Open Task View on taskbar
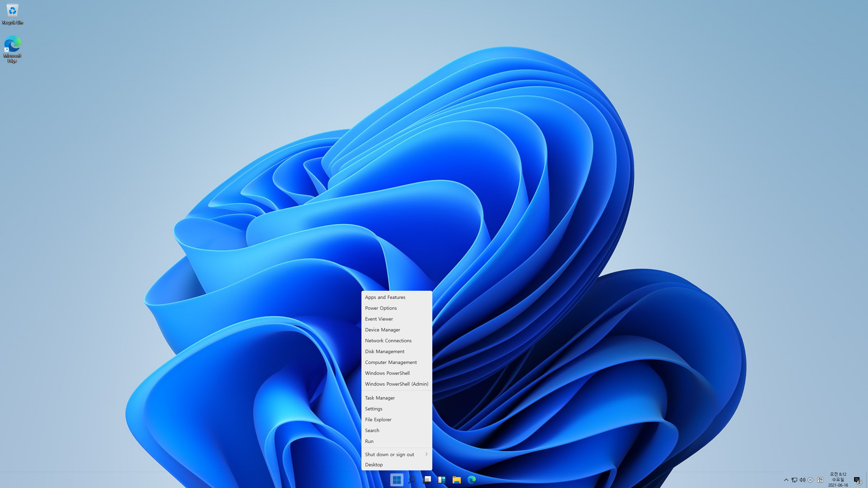Screen dimensions: 868x488 pyautogui.click(x=427, y=480)
